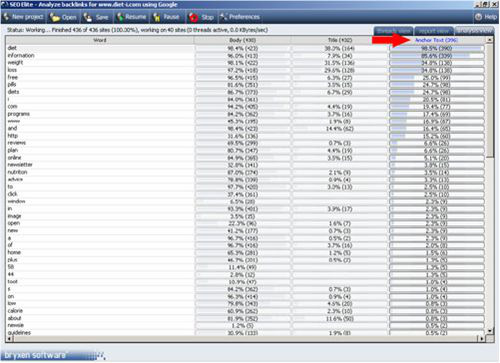Click the horizontal scrollbar left arrow
Viewport: 500px width, 363px height.
click(x=9, y=339)
